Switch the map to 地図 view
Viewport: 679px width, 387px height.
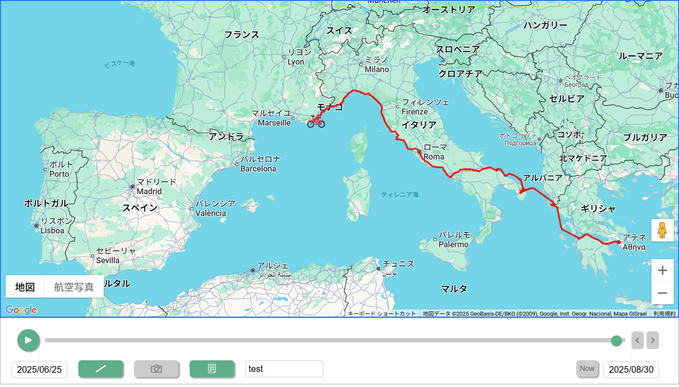[25, 287]
